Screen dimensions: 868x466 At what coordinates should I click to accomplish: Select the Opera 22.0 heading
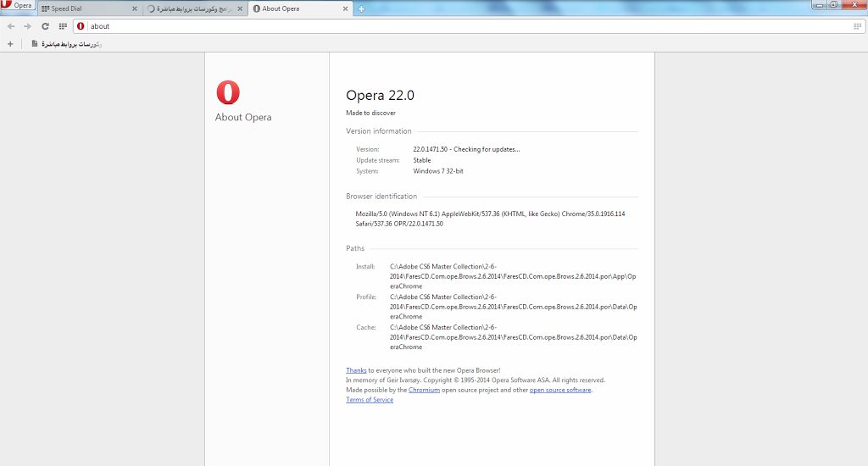pos(380,95)
